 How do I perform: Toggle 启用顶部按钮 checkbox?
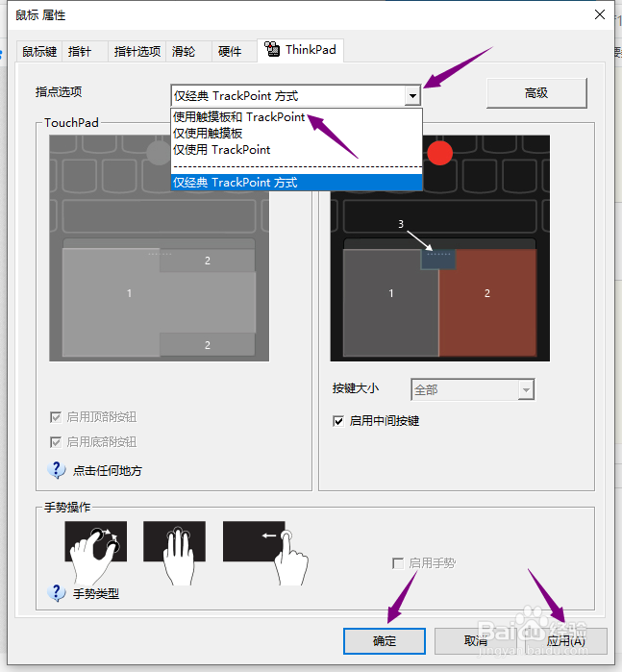(56, 417)
